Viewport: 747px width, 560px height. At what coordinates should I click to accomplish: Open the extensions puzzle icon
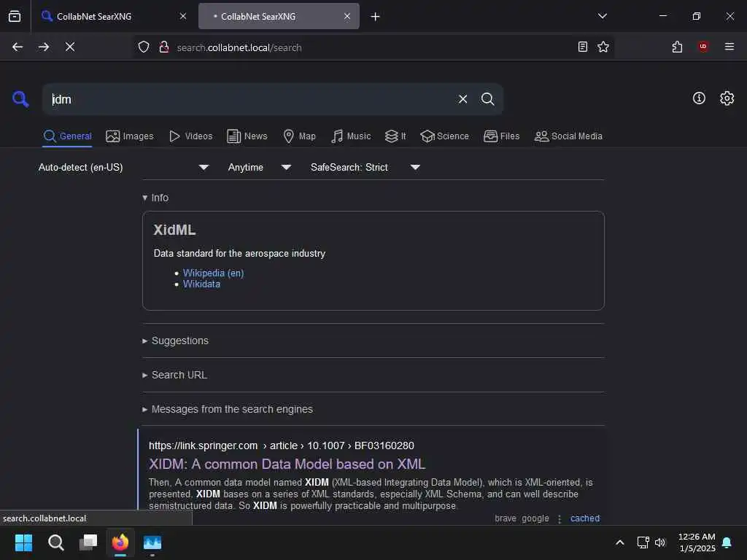coord(678,47)
